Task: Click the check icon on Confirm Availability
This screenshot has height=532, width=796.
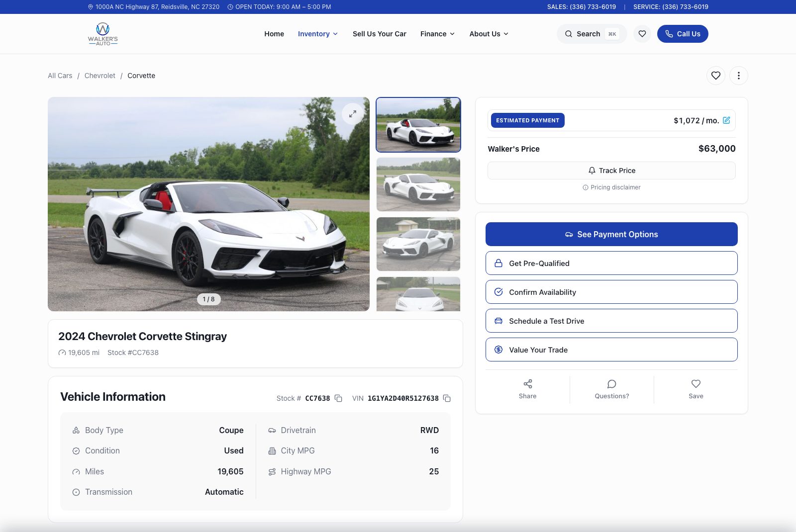Action: [498, 292]
